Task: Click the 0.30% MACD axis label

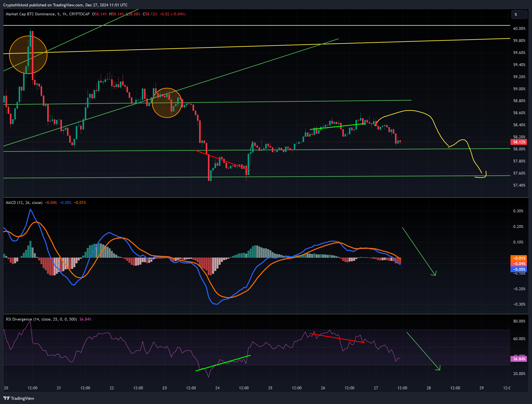Action: pyautogui.click(x=518, y=211)
